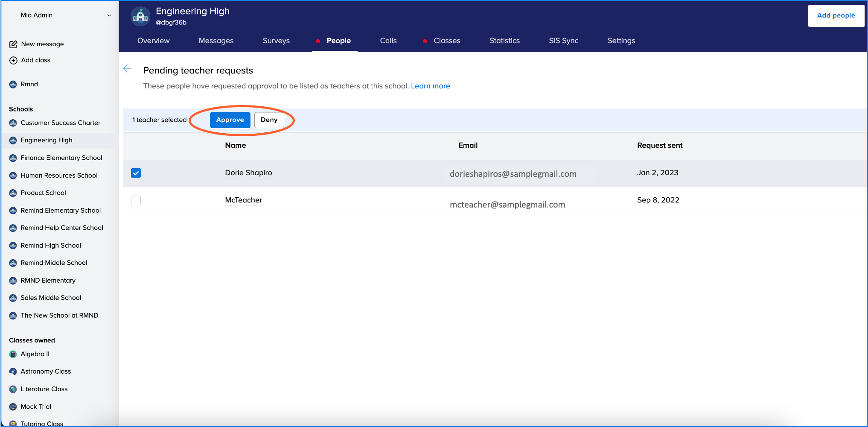Approve the selected teacher request

coord(230,120)
